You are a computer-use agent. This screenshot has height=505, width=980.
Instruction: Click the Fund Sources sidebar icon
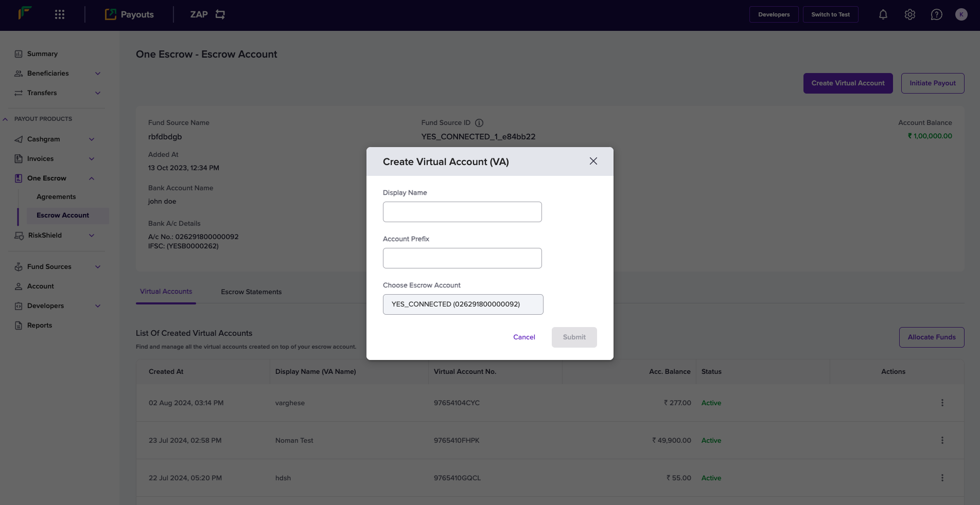coord(19,267)
